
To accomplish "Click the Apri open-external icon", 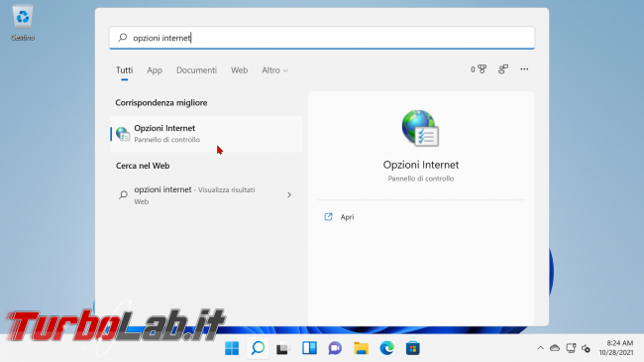I will point(328,217).
